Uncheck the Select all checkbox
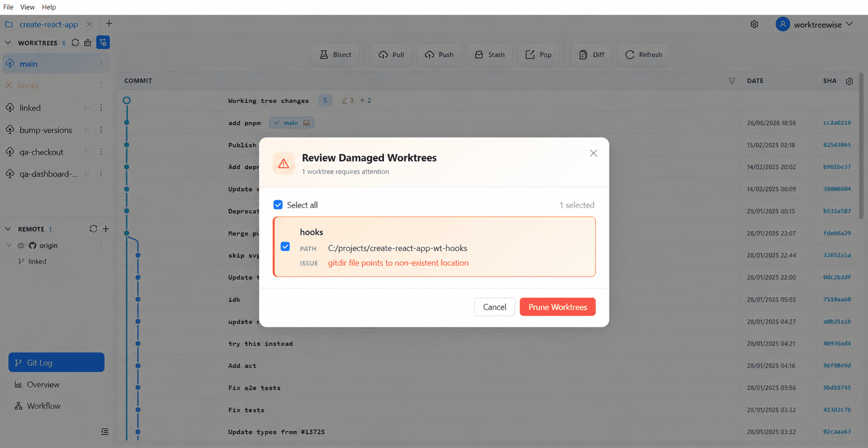868x448 pixels. (x=278, y=205)
